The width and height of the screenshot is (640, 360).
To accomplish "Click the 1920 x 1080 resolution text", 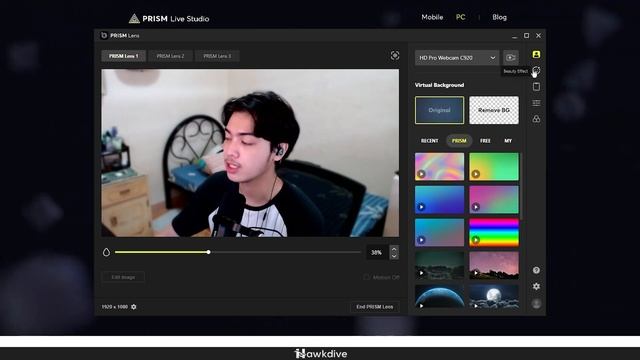I will click(115, 307).
